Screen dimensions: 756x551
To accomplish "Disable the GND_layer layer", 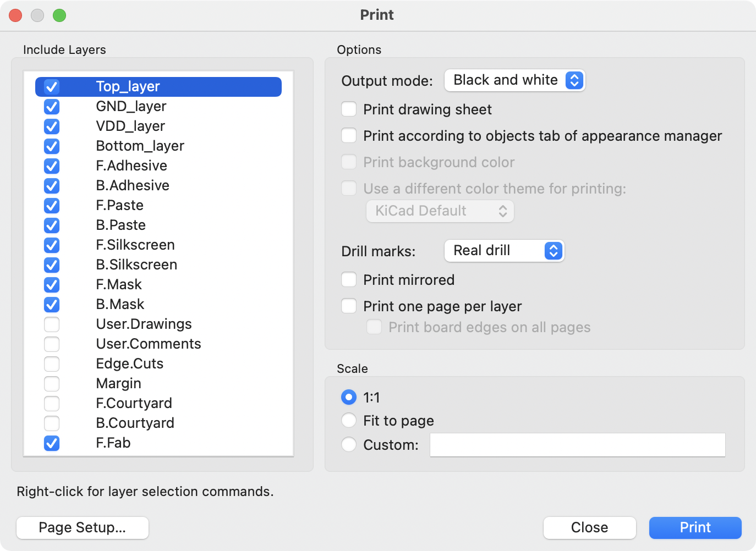I will tap(51, 106).
